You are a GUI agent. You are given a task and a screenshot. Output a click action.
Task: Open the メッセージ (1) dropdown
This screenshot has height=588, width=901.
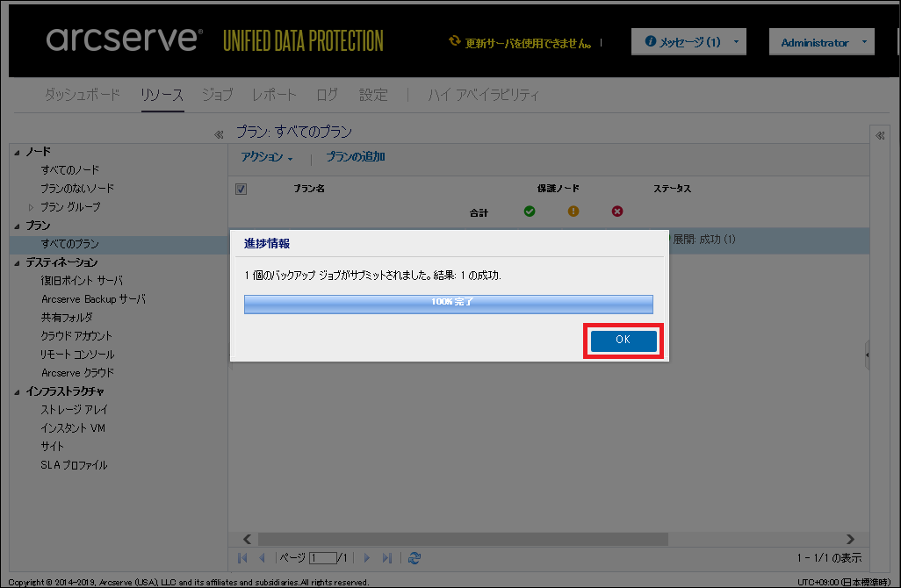pyautogui.click(x=688, y=42)
